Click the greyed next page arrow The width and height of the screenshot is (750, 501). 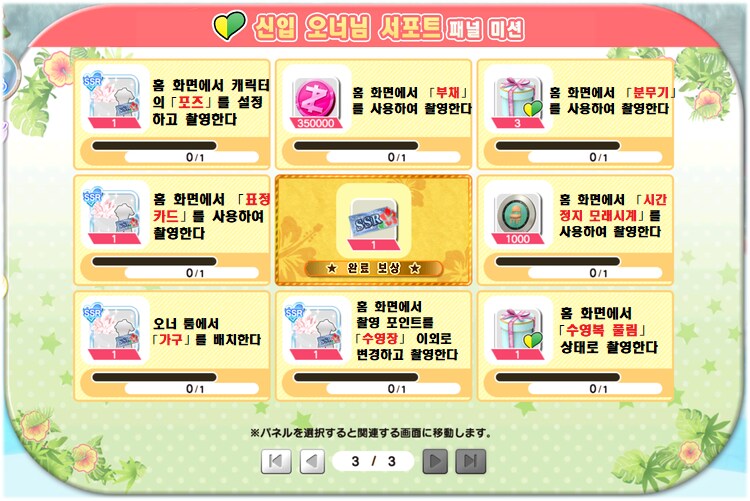(x=435, y=461)
